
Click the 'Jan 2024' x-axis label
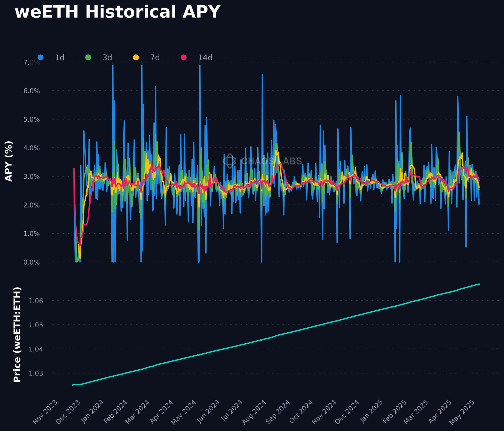tap(92, 412)
